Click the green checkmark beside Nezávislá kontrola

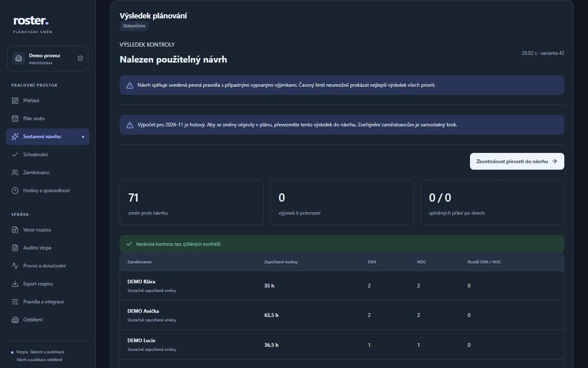click(129, 244)
